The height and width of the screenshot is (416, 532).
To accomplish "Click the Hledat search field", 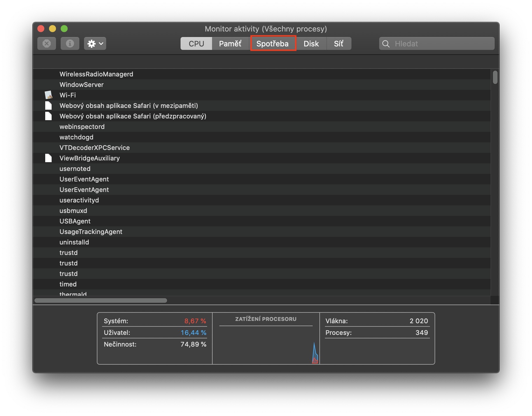I will [x=437, y=43].
